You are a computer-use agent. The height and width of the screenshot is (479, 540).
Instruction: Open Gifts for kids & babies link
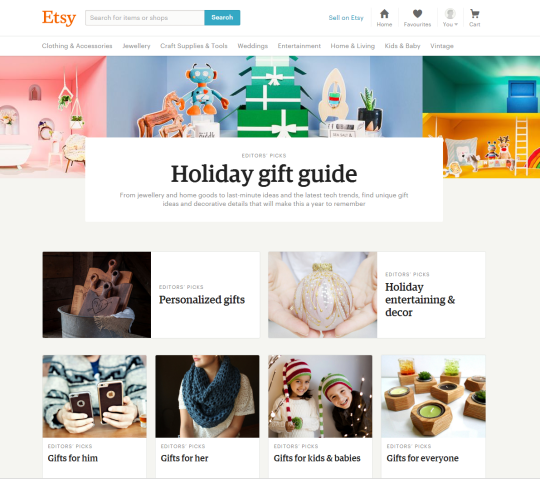317,458
